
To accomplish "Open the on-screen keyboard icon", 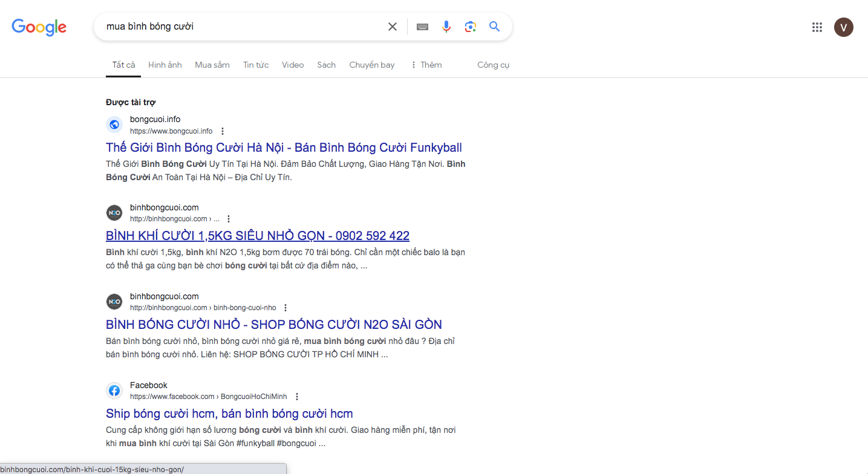I will pos(422,27).
